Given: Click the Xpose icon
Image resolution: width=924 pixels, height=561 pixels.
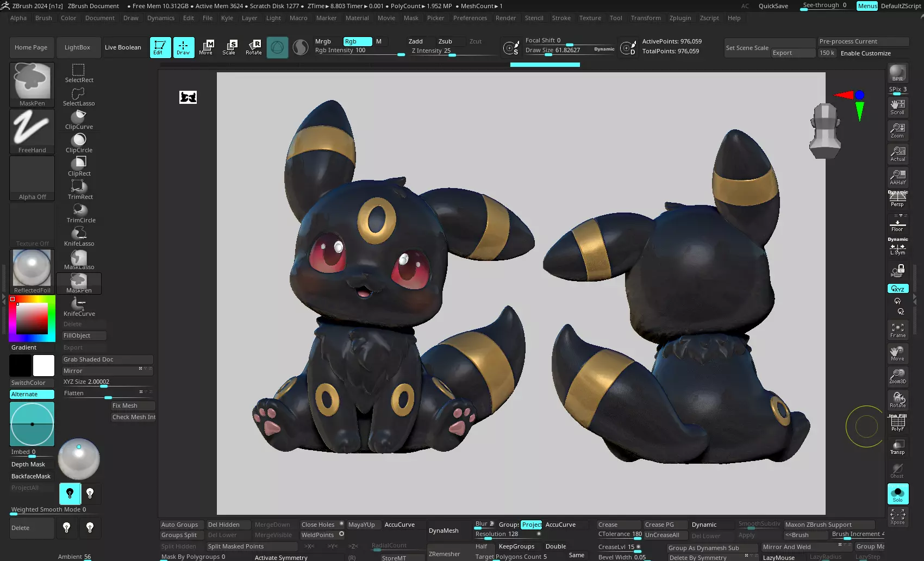Looking at the screenshot, I should click(x=897, y=516).
